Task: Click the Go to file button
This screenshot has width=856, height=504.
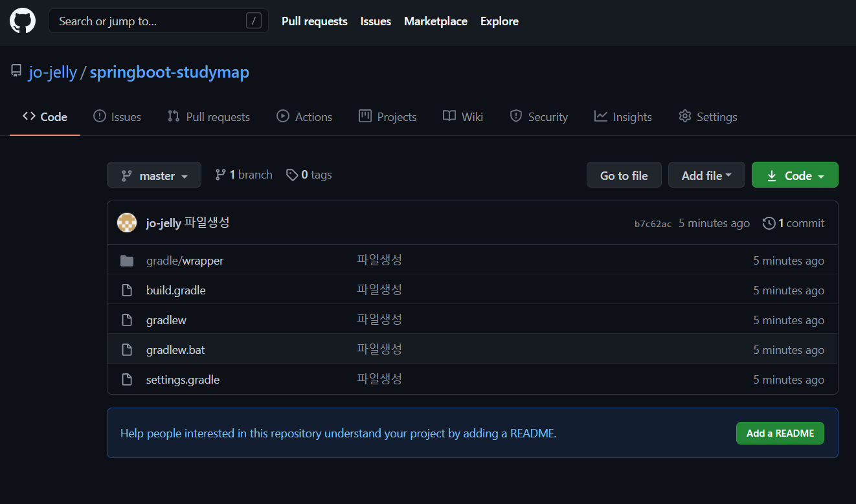Action: [x=624, y=175]
